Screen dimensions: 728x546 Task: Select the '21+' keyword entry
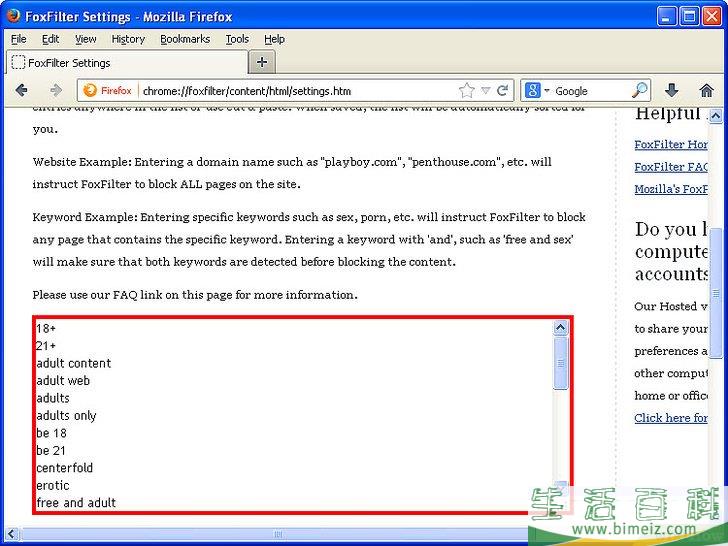point(46,346)
